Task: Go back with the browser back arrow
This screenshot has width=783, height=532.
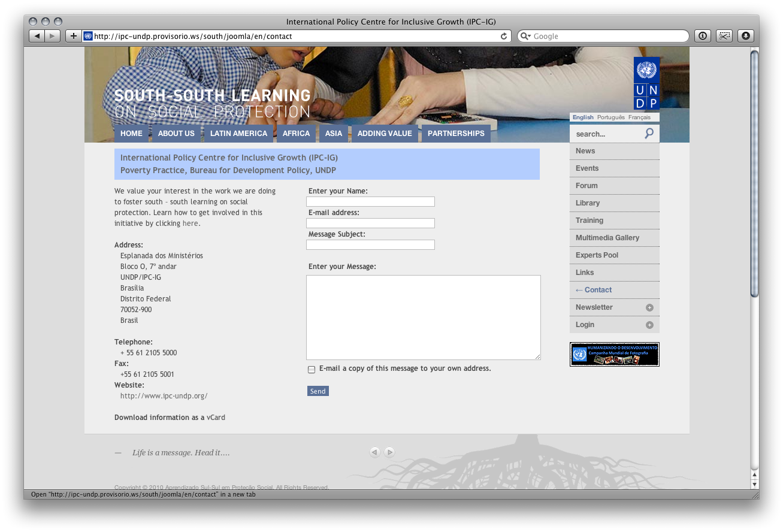Action: (37, 36)
